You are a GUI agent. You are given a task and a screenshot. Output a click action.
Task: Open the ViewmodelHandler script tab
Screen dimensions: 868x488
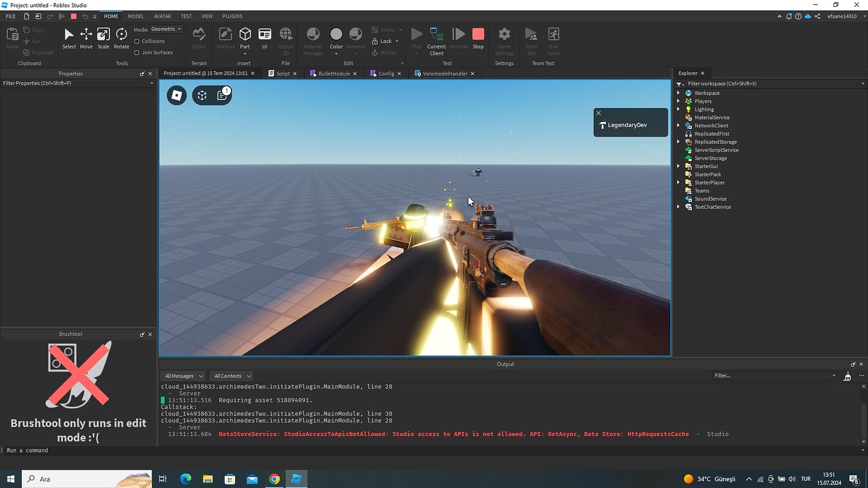click(x=443, y=74)
